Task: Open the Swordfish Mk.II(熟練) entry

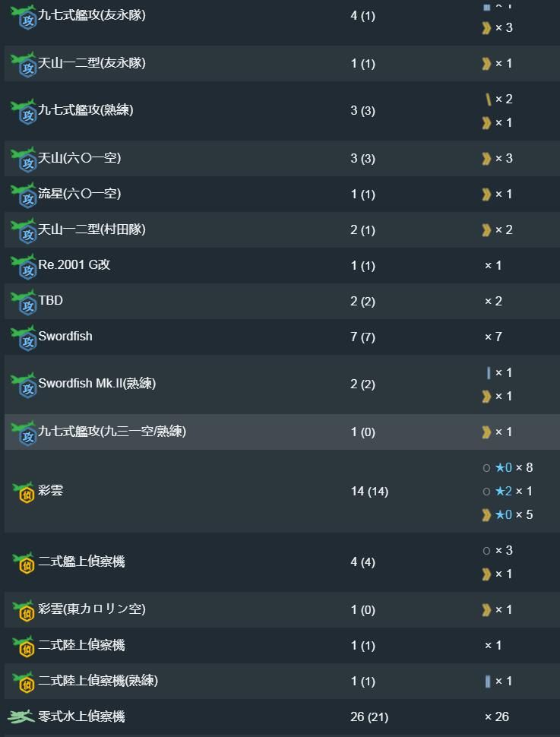Action: coord(96,384)
